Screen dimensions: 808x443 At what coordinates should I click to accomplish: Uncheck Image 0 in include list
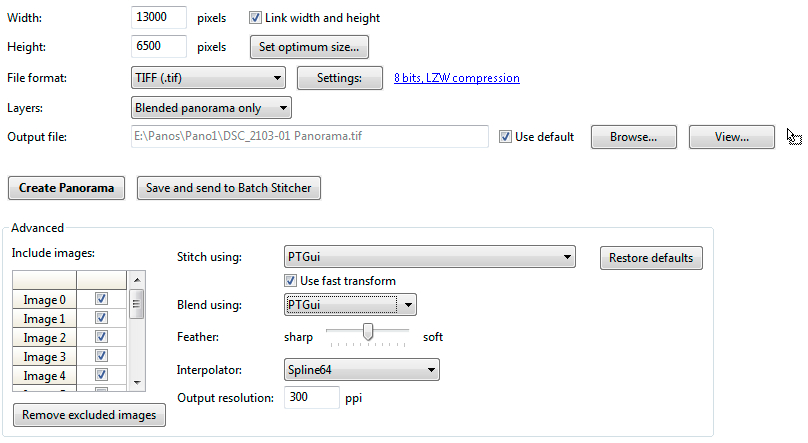[102, 299]
